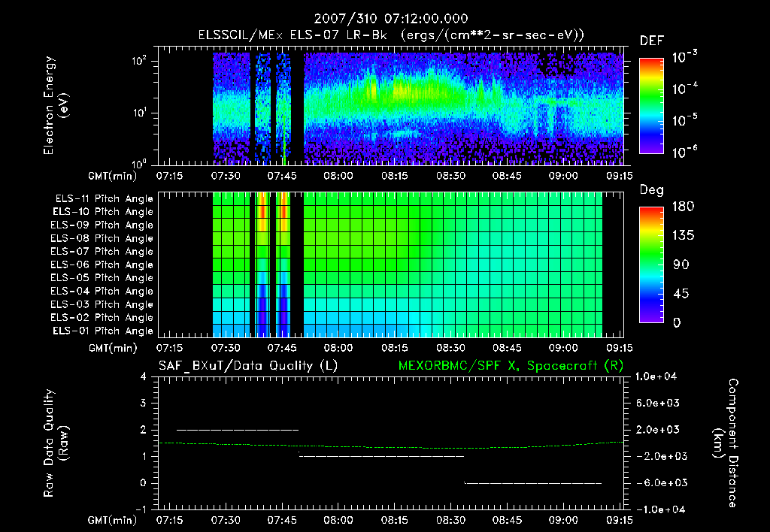Click the data quality line segment at level 2

[x=238, y=430]
